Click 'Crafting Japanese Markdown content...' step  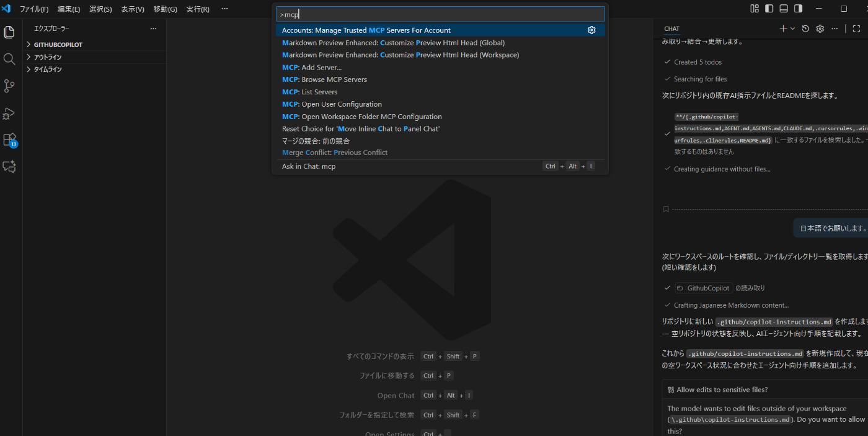[731, 305]
